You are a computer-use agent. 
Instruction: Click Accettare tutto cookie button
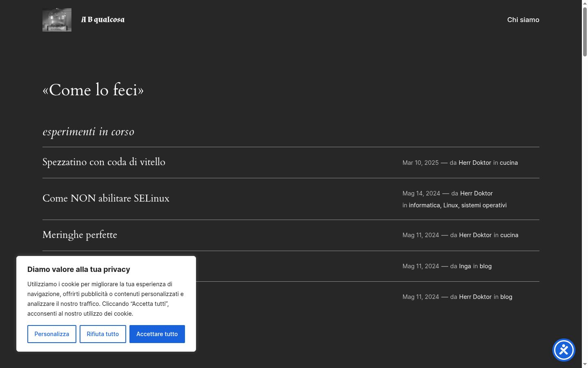(157, 334)
